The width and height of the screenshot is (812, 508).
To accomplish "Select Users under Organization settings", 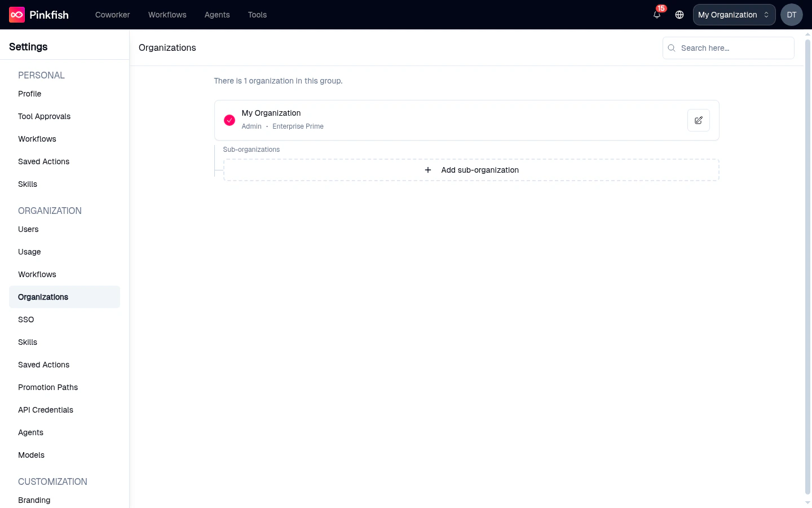I will (28, 229).
